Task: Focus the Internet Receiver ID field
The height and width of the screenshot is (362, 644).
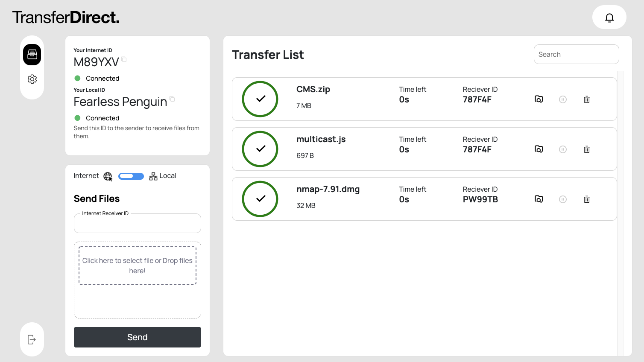Action: pos(138,224)
